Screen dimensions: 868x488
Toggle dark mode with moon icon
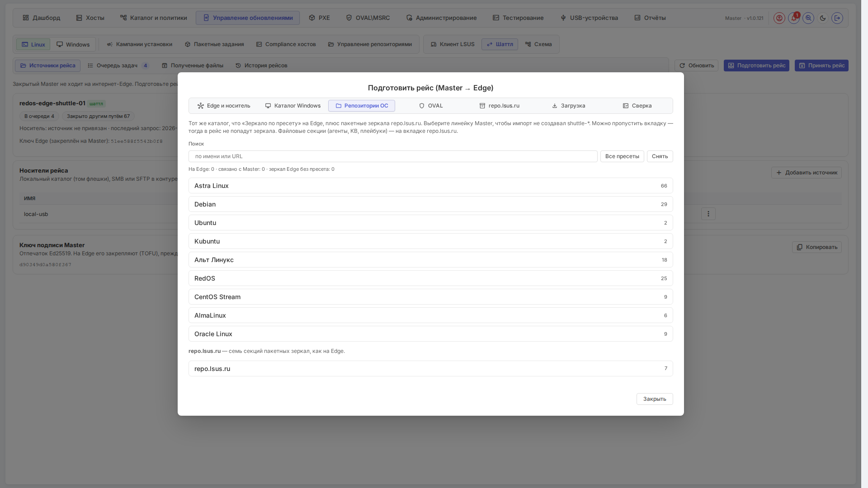point(823,18)
